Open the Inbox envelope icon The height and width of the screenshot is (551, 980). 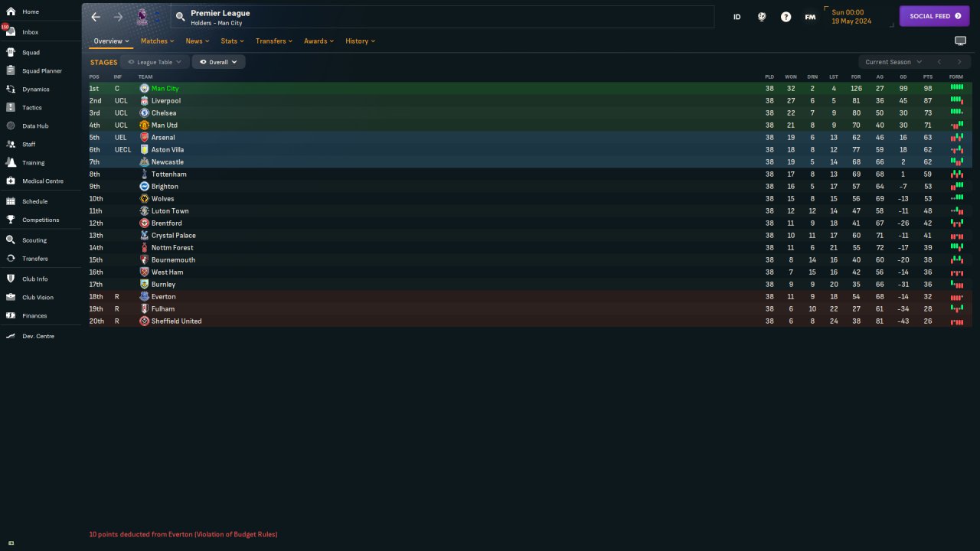[11, 32]
